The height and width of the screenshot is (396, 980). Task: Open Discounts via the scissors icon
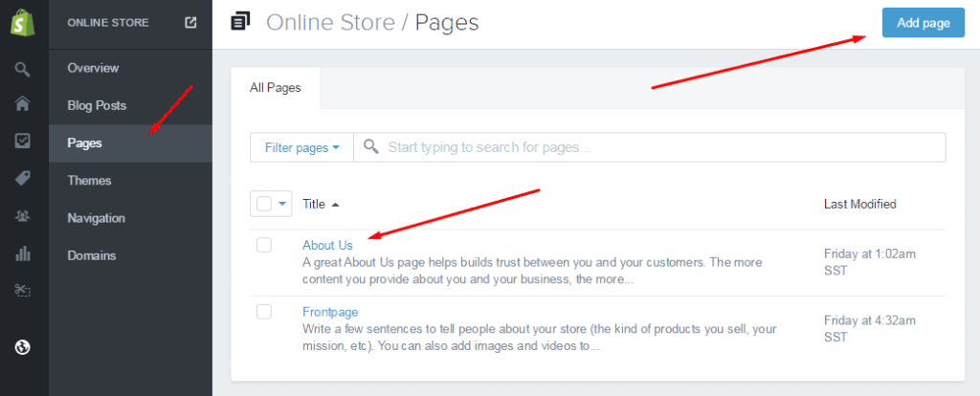coord(23,289)
